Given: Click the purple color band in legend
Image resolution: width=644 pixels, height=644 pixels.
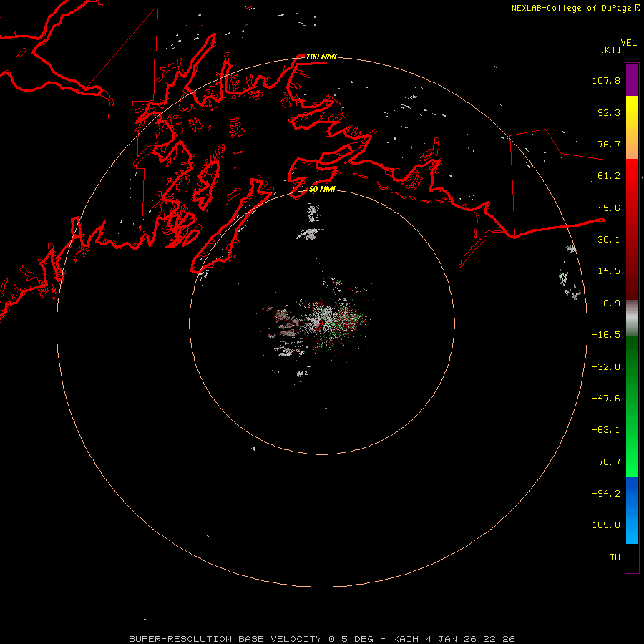Looking at the screenshot, I should coord(632,79).
